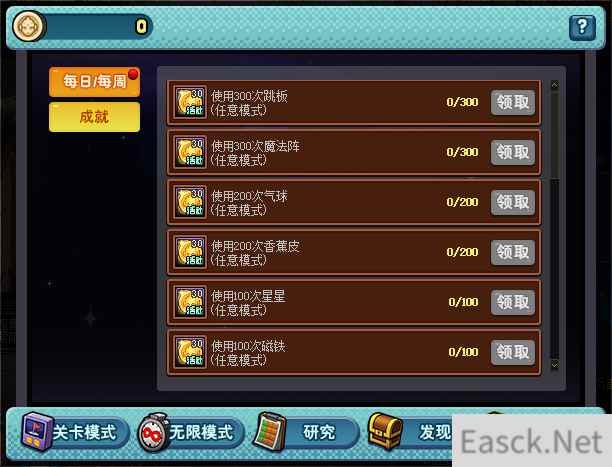The height and width of the screenshot is (467, 612).
Task: Click the scrollbar up arrow
Action: pos(555,85)
